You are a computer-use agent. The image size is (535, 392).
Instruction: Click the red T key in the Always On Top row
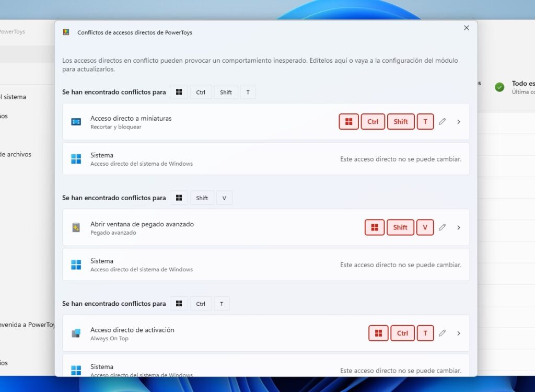425,333
